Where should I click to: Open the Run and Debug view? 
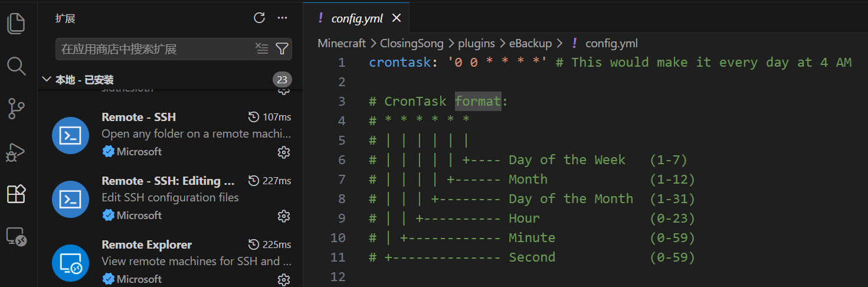(14, 152)
